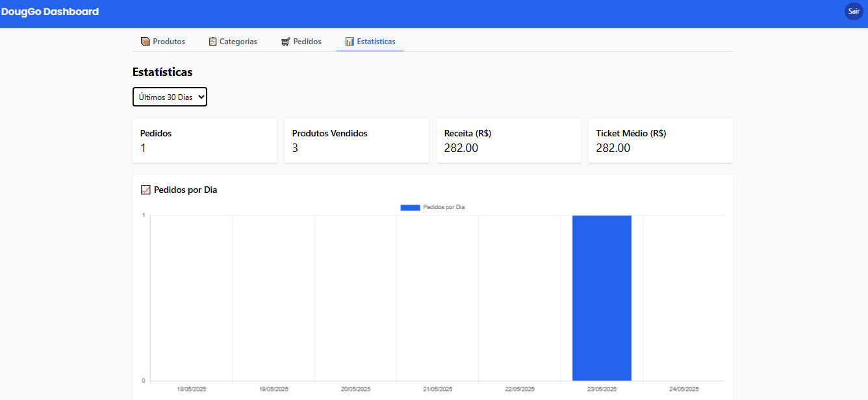This screenshot has width=868, height=400.
Task: Switch to the Categorias tab label
Action: pos(238,42)
